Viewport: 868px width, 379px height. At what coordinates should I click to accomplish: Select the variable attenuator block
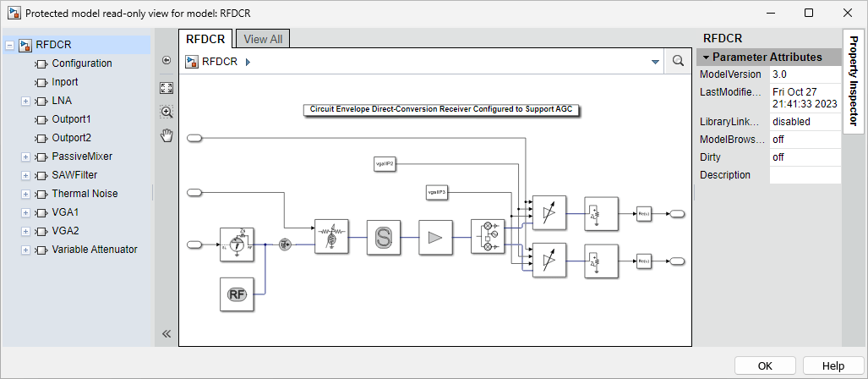click(331, 237)
